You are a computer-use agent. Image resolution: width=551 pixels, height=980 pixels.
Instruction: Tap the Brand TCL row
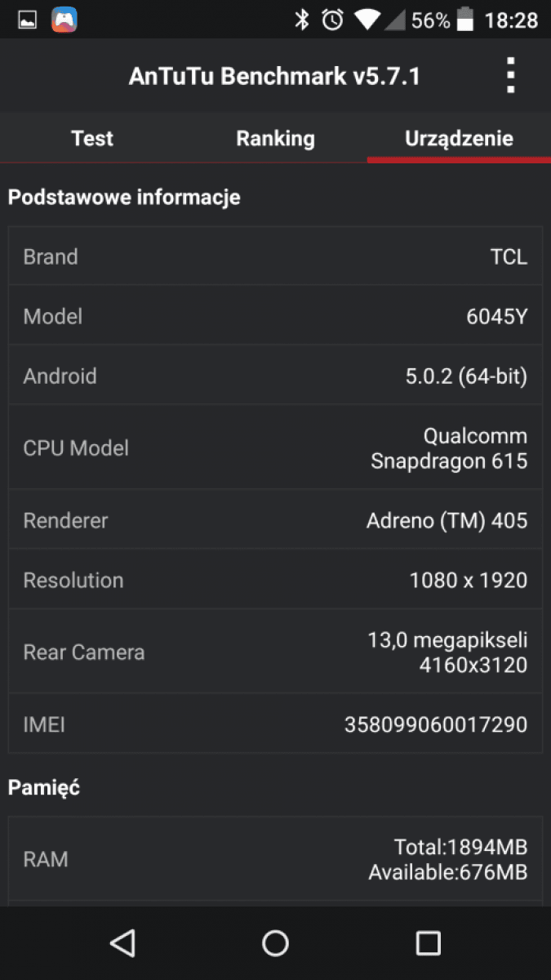click(x=275, y=256)
